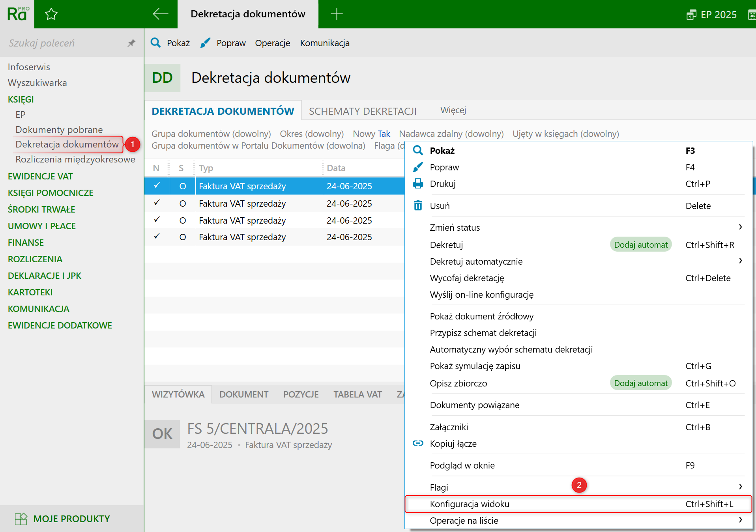The height and width of the screenshot is (532, 756).
Task: Switch to SCHEMATY DEKRETACJI tab
Action: 363,111
